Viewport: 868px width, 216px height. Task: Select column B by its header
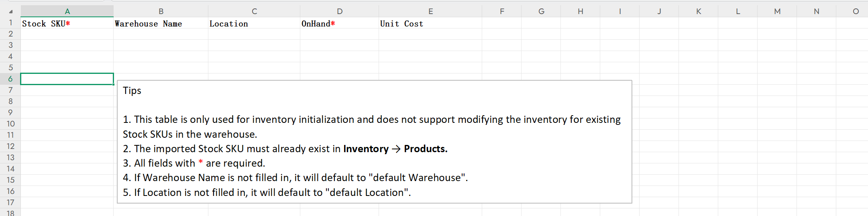point(161,11)
